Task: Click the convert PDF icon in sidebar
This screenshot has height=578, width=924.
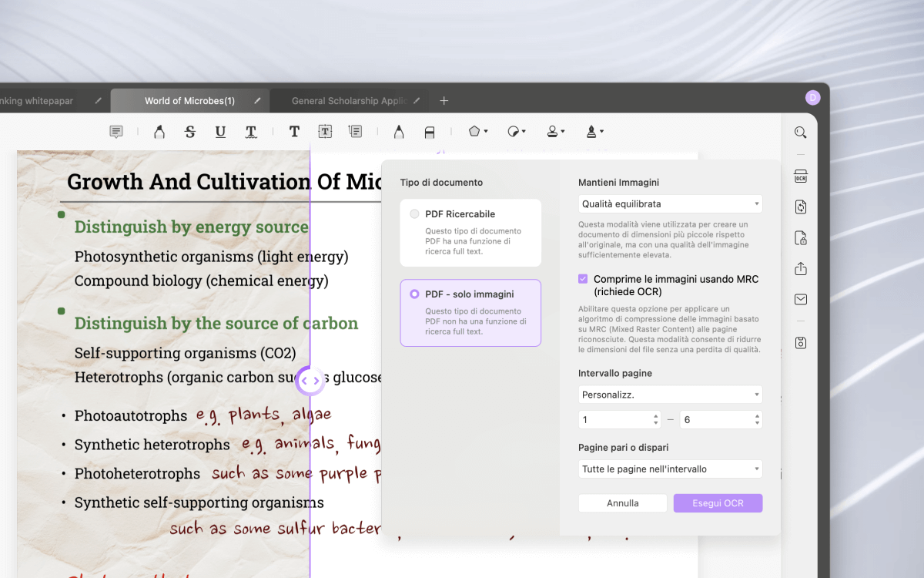Action: pos(801,207)
